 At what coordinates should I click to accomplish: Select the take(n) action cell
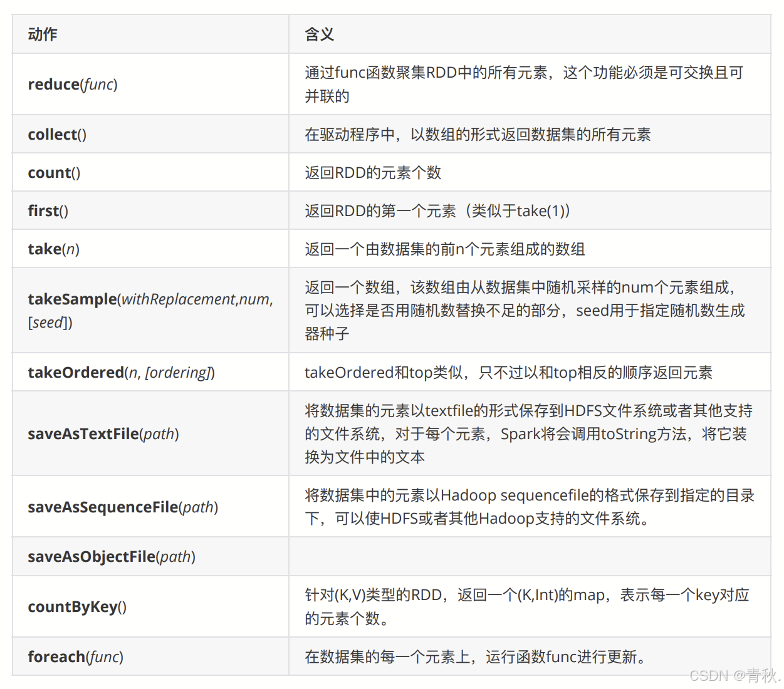(x=53, y=249)
